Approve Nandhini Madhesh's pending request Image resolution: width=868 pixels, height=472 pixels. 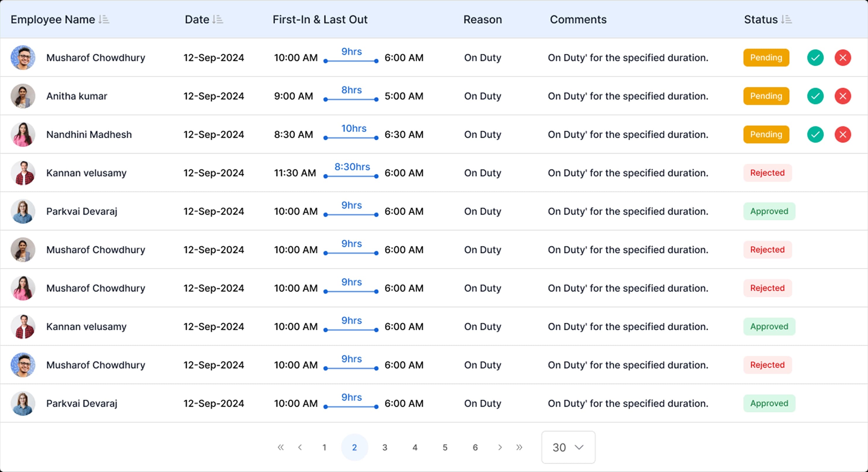coord(815,134)
